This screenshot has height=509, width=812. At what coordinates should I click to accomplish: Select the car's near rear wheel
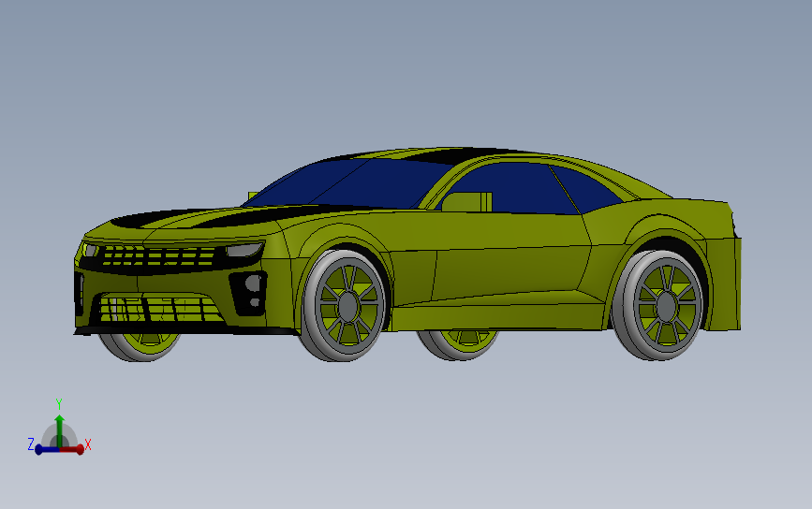coord(658,305)
